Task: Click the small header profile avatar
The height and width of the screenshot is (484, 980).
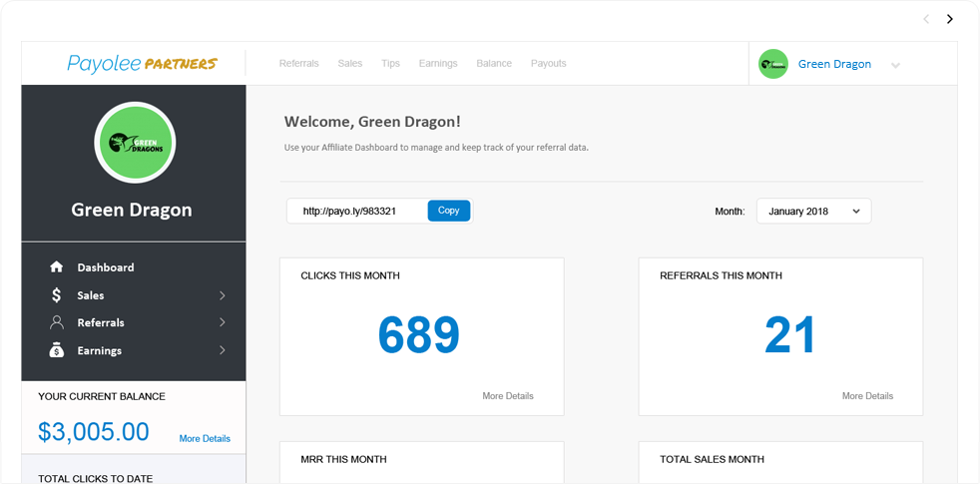Action: click(x=772, y=64)
